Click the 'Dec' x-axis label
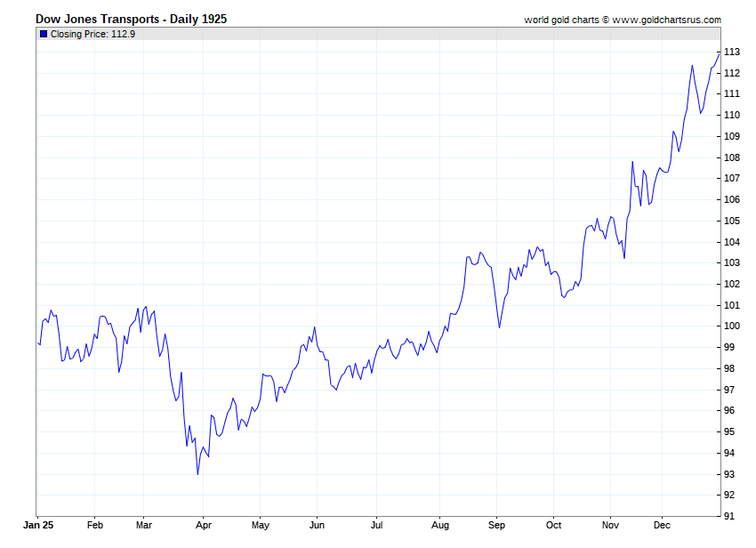The height and width of the screenshot is (548, 756). click(x=662, y=525)
